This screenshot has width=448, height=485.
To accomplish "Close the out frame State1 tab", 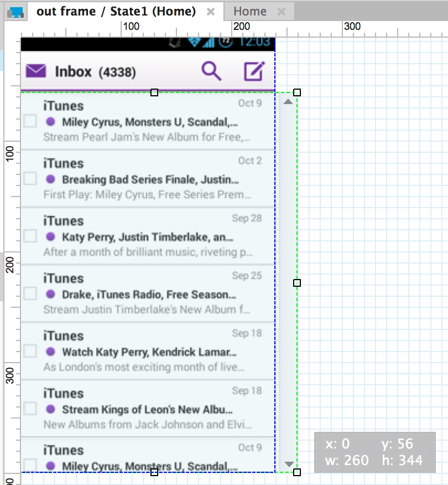I will 211,12.
